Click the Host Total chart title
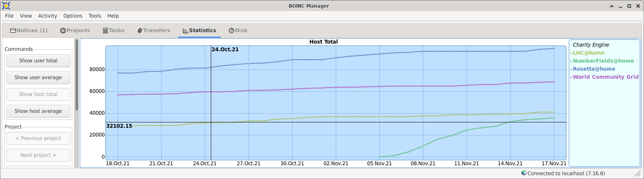 point(324,42)
